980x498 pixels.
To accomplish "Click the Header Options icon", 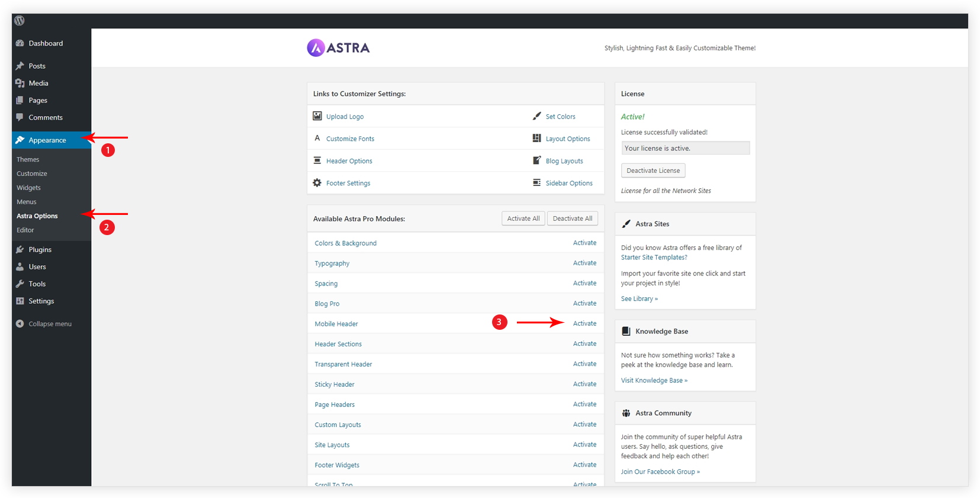I will pos(317,160).
